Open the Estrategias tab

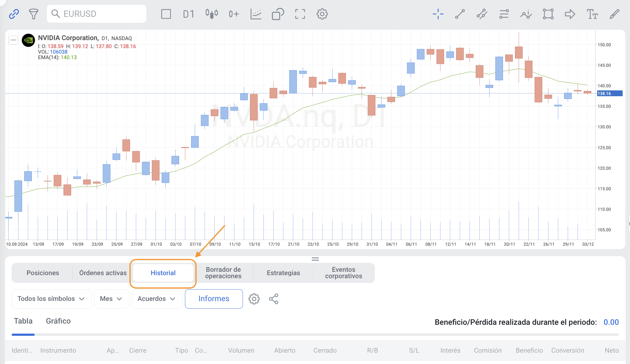pyautogui.click(x=283, y=273)
